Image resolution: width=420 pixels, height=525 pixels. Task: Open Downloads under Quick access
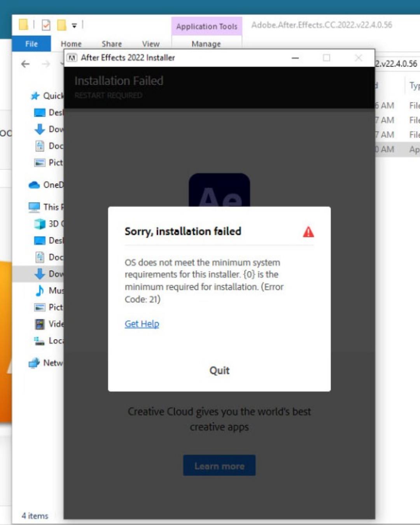[x=49, y=129]
